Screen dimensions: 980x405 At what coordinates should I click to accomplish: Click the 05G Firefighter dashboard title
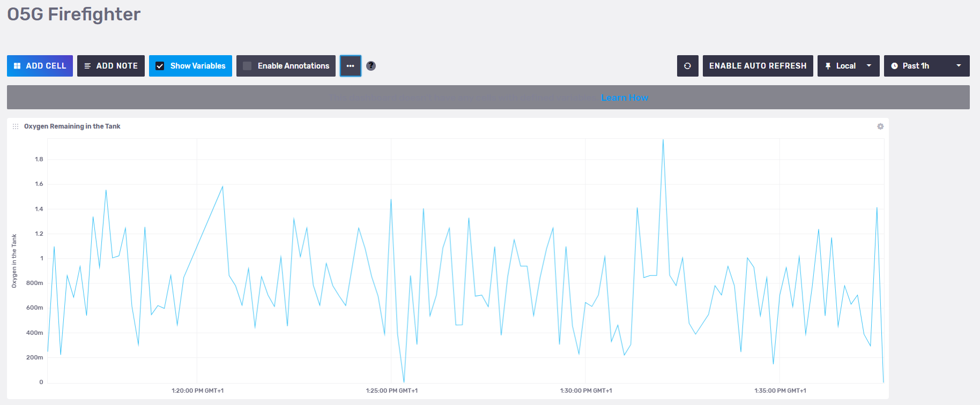[x=74, y=14]
